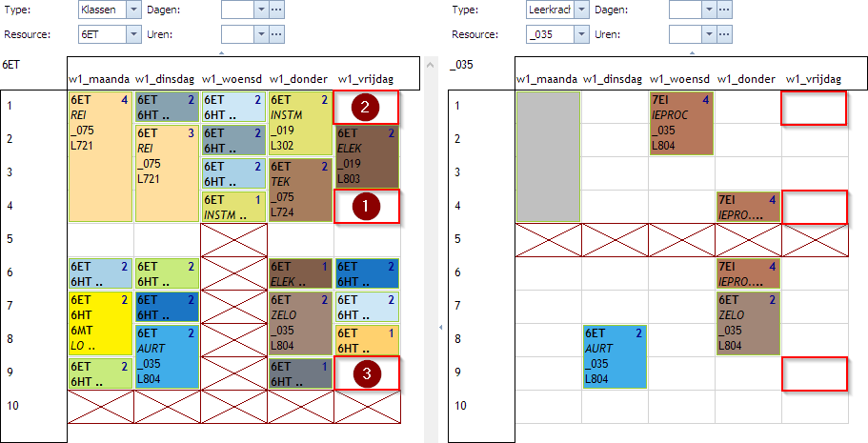Click scroll-up arrow of 6ET timetable
The width and height of the screenshot is (868, 443).
click(431, 65)
